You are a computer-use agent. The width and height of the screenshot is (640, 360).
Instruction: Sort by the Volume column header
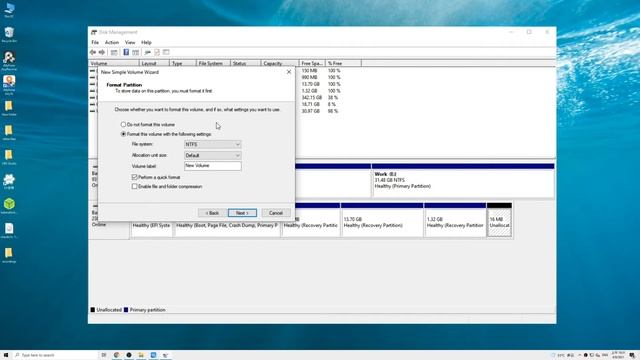[x=114, y=63]
